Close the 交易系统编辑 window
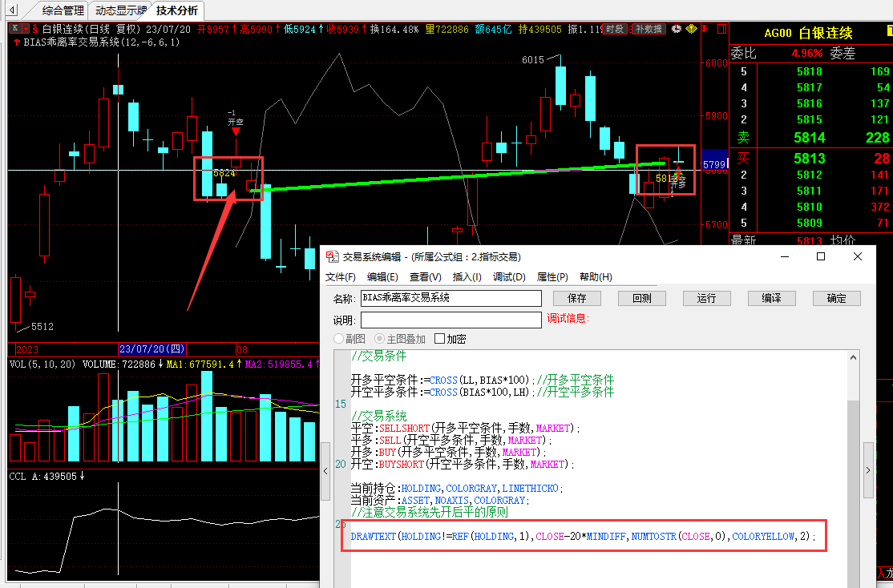The width and height of the screenshot is (893, 588). [x=858, y=256]
